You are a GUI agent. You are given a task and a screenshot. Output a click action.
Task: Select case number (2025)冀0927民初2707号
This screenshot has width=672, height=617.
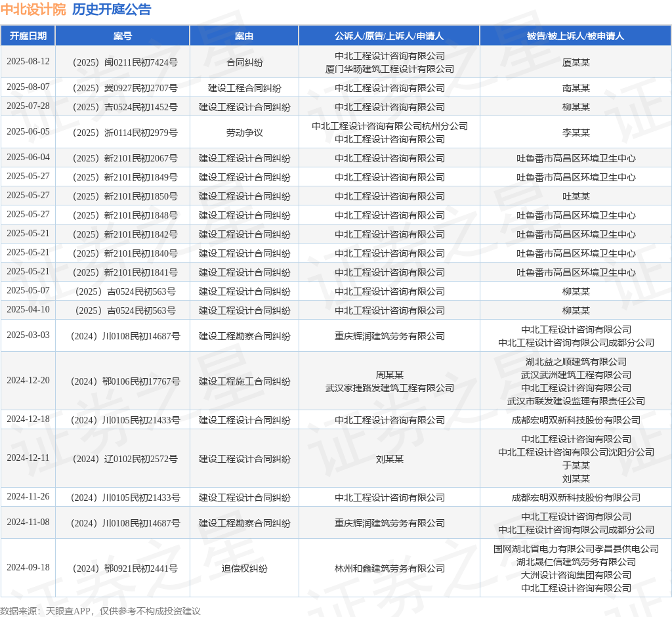pos(123,88)
